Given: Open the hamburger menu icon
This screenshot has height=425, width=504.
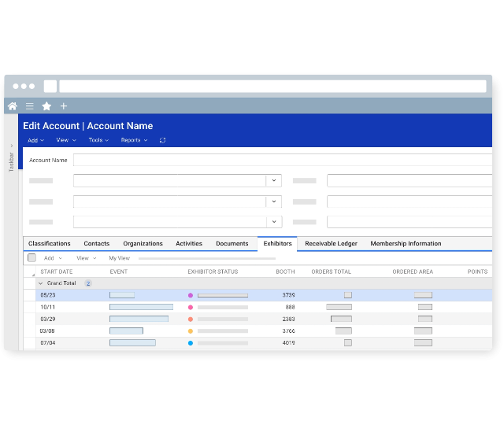Looking at the screenshot, I should (x=30, y=106).
